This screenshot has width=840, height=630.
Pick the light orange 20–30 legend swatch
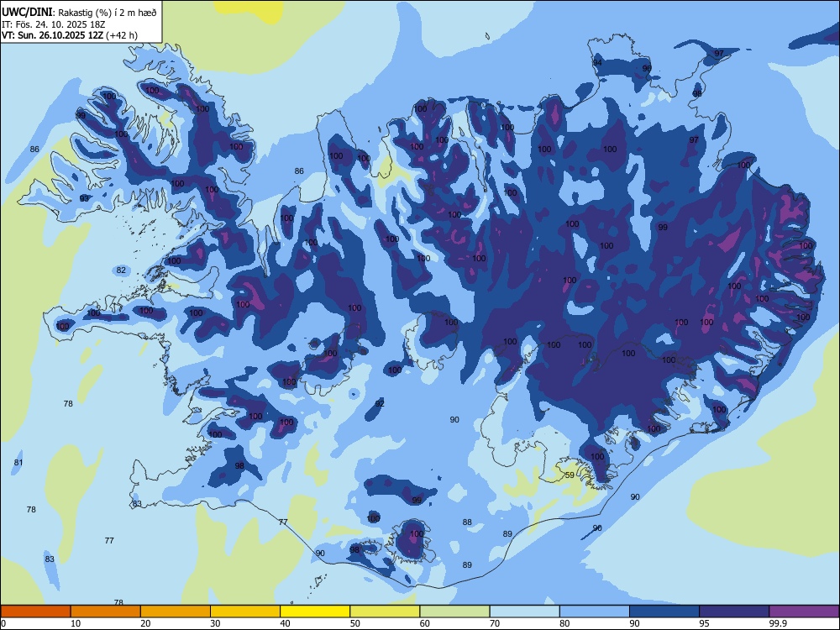click(176, 612)
